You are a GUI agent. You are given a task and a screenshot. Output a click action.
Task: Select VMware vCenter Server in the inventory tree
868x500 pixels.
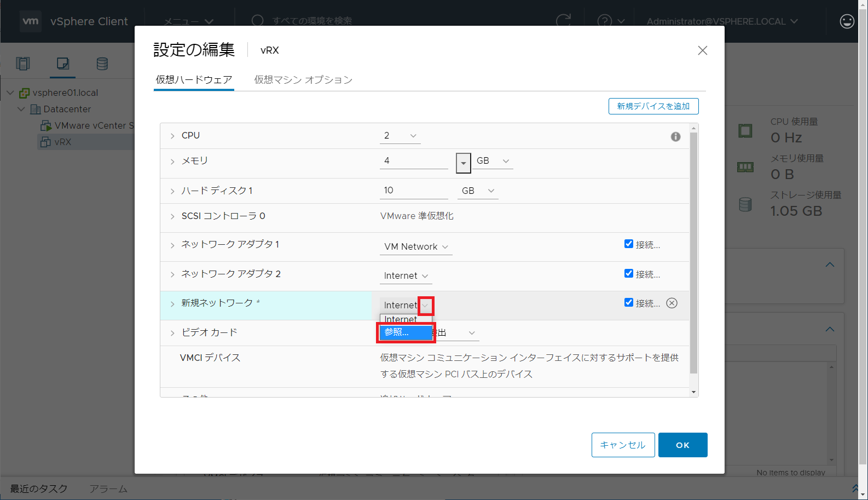click(x=94, y=125)
